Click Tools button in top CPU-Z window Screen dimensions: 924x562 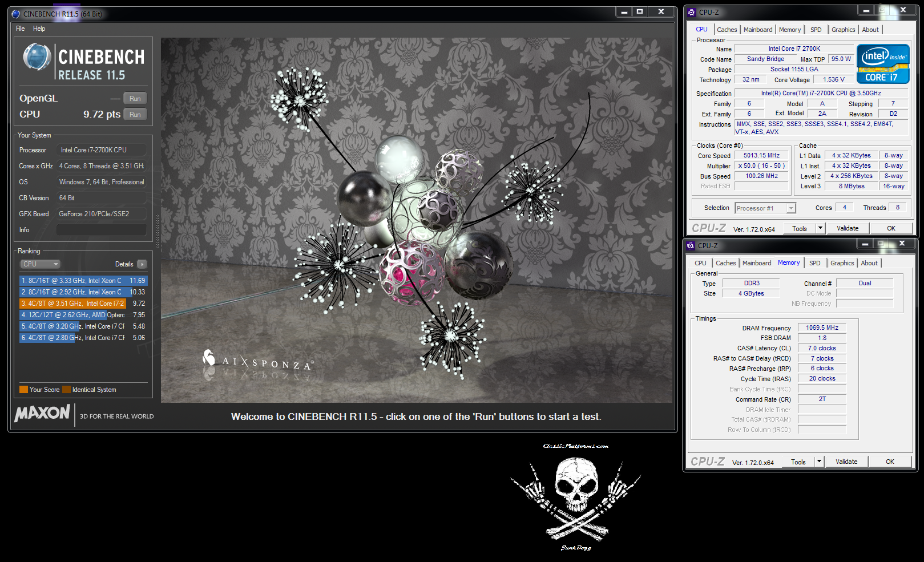pyautogui.click(x=800, y=228)
